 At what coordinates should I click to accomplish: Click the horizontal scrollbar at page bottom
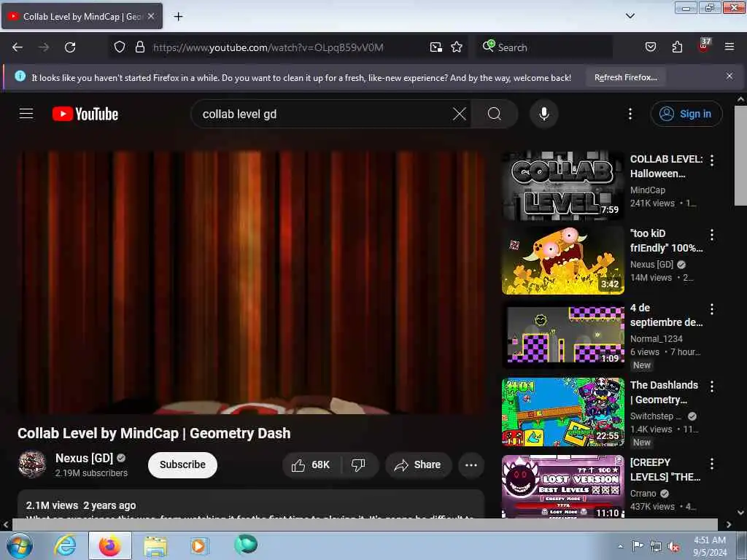point(365,524)
